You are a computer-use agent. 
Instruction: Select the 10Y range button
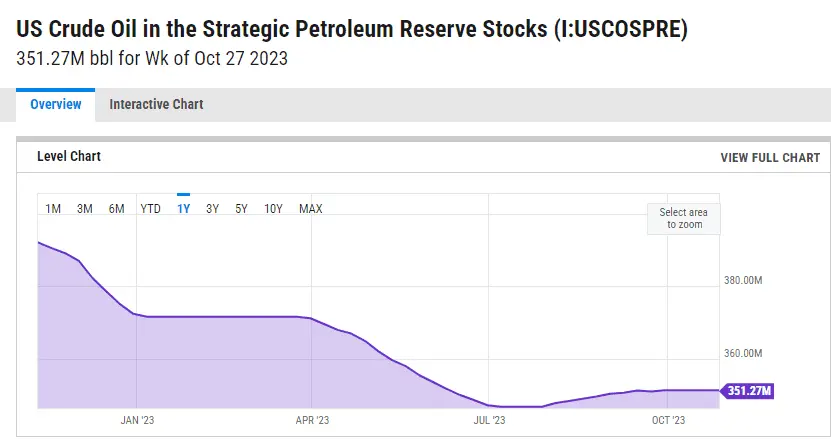[273, 208]
